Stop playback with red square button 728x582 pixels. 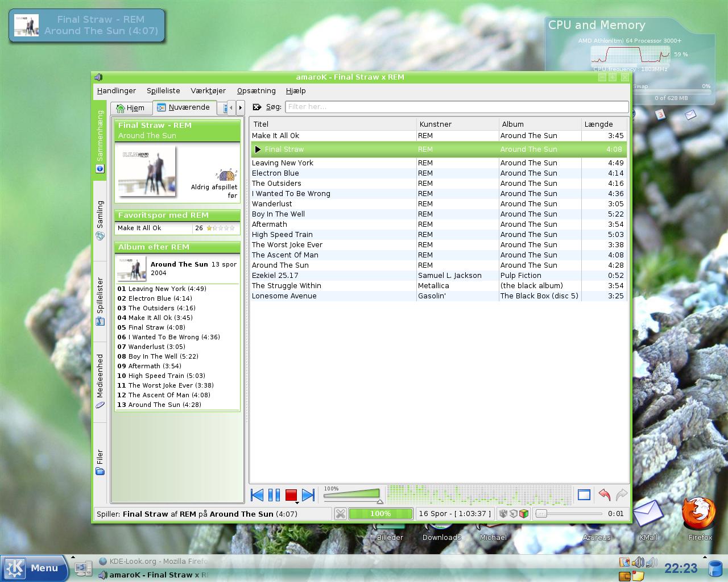[x=291, y=495]
